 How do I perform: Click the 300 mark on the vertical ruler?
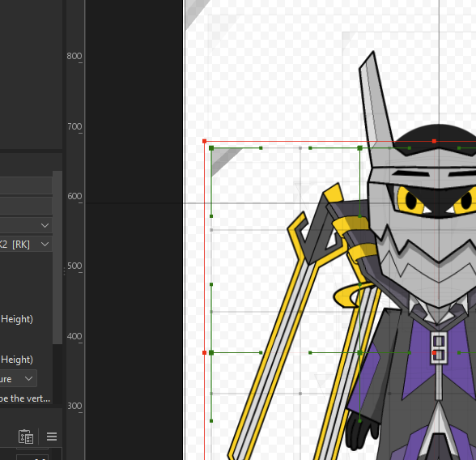pyautogui.click(x=74, y=406)
